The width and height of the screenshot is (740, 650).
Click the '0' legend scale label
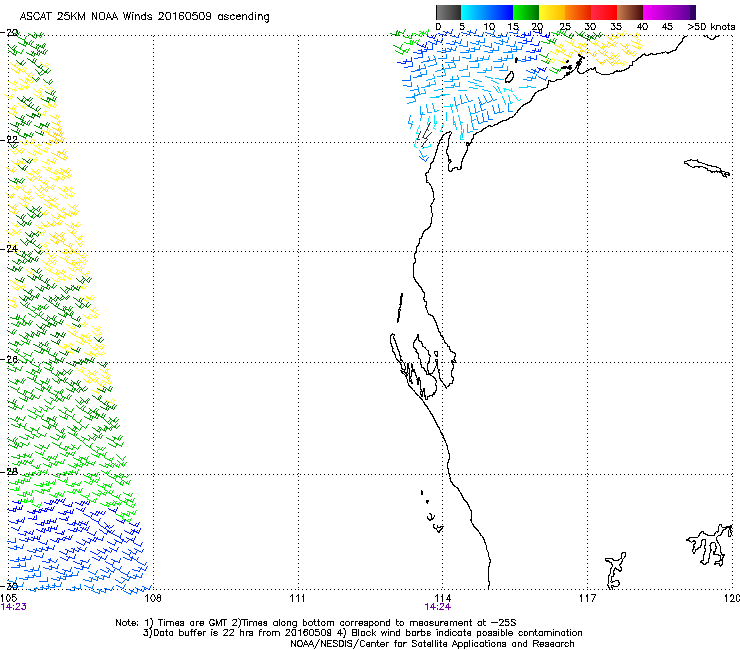click(438, 27)
